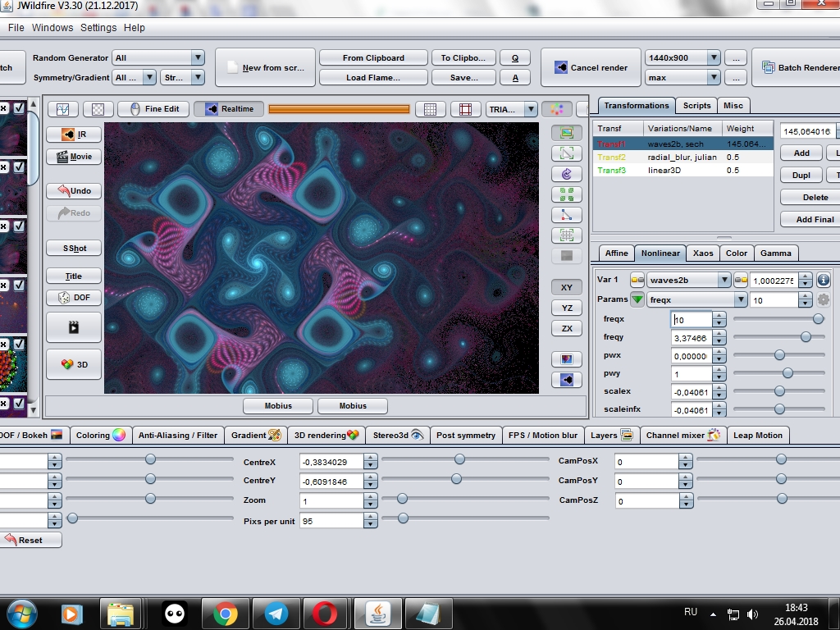
Task: Open the freqx params dropdown
Action: (x=697, y=299)
